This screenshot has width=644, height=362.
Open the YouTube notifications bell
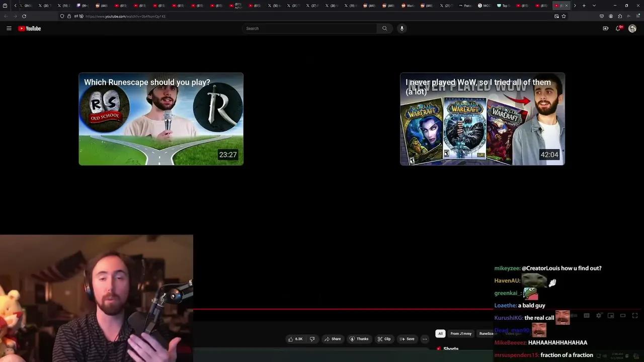tap(618, 29)
